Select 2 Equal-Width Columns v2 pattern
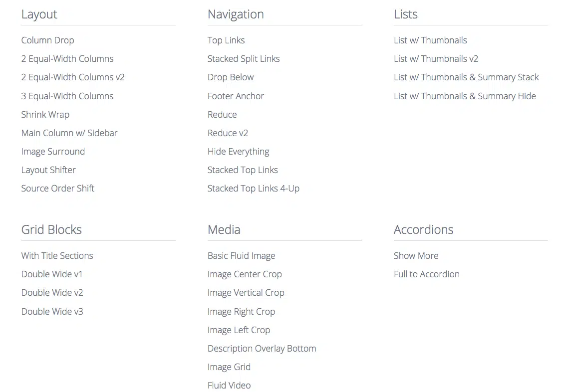563x392 pixels. click(73, 77)
